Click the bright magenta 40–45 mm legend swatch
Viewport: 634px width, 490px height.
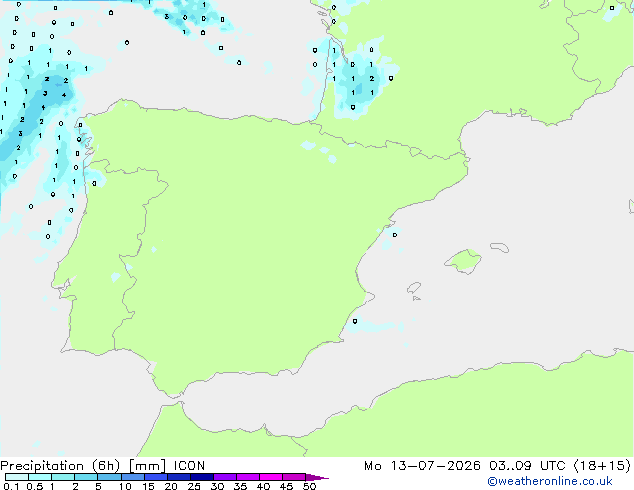pos(271,477)
